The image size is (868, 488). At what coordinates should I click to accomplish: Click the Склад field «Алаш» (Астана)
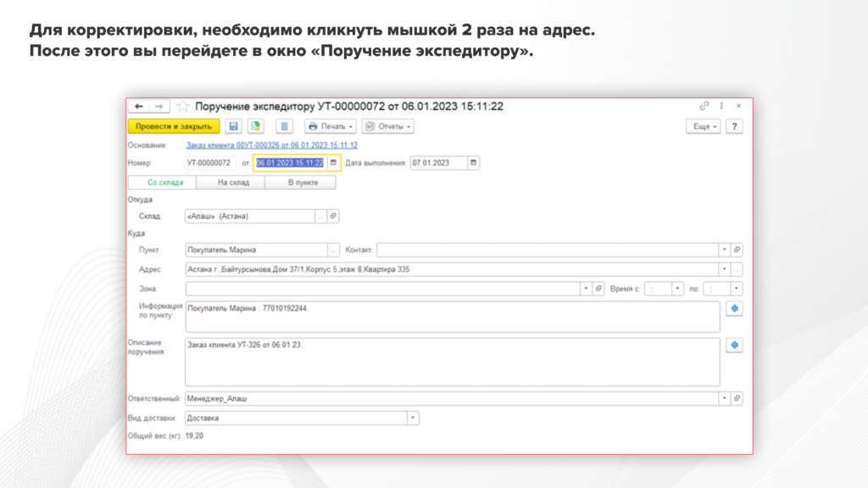[250, 216]
